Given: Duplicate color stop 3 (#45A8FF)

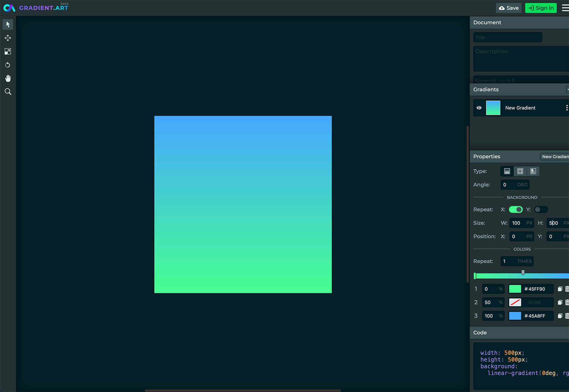Looking at the screenshot, I should (x=560, y=316).
